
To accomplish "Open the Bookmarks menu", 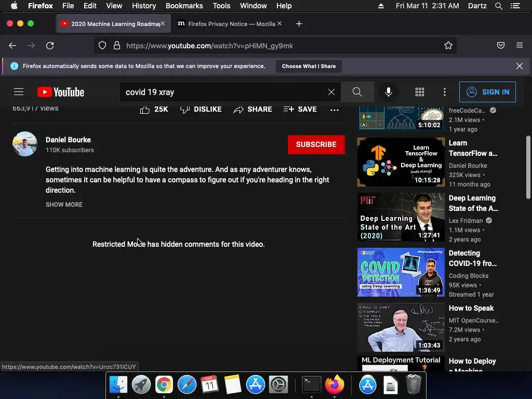I will tap(184, 6).
